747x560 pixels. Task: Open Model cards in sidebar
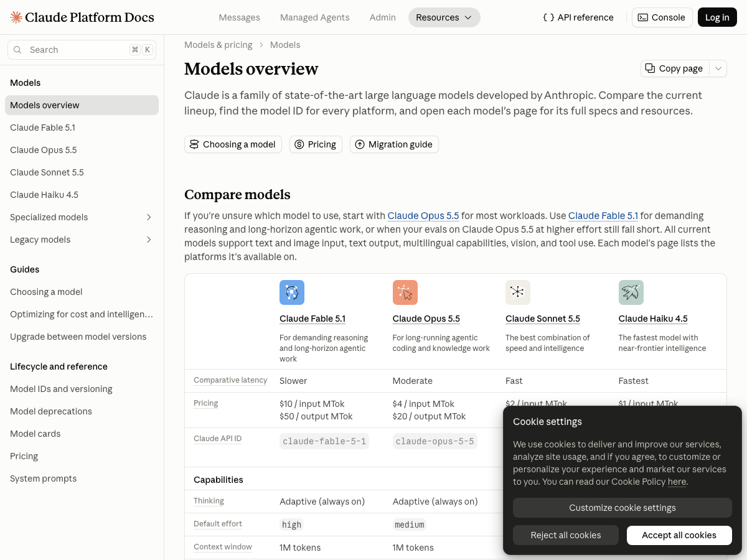(x=82, y=434)
